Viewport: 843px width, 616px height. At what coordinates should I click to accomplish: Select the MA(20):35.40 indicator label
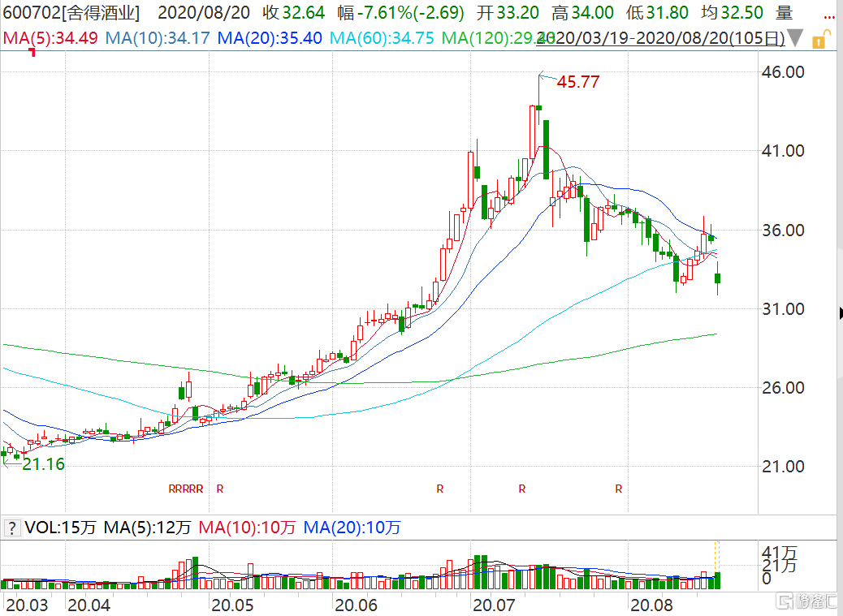click(270, 38)
